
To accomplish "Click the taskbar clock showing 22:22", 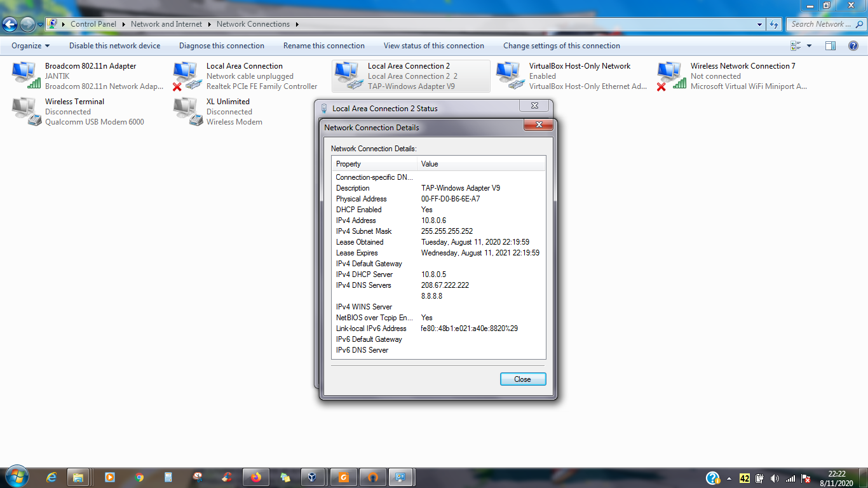I will [x=837, y=478].
